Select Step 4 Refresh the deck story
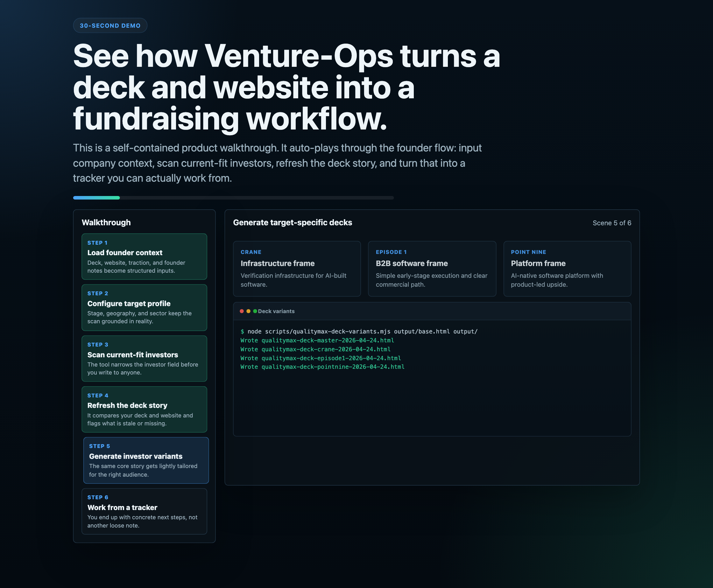Image resolution: width=713 pixels, height=588 pixels. click(144, 409)
